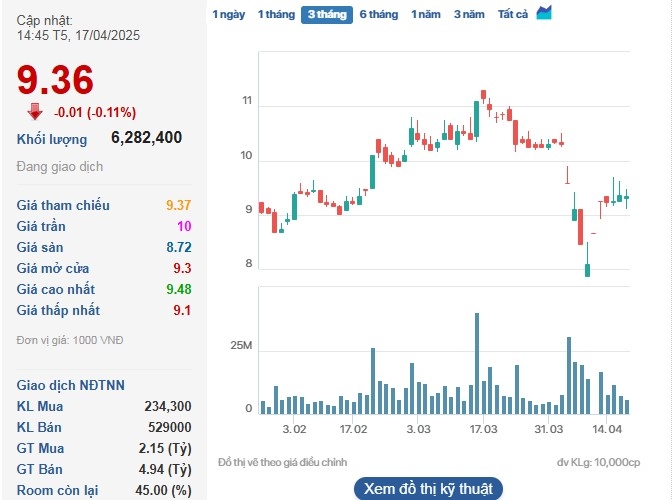Display the Tất cả full history range
This screenshot has width=672, height=500.
pyautogui.click(x=513, y=14)
